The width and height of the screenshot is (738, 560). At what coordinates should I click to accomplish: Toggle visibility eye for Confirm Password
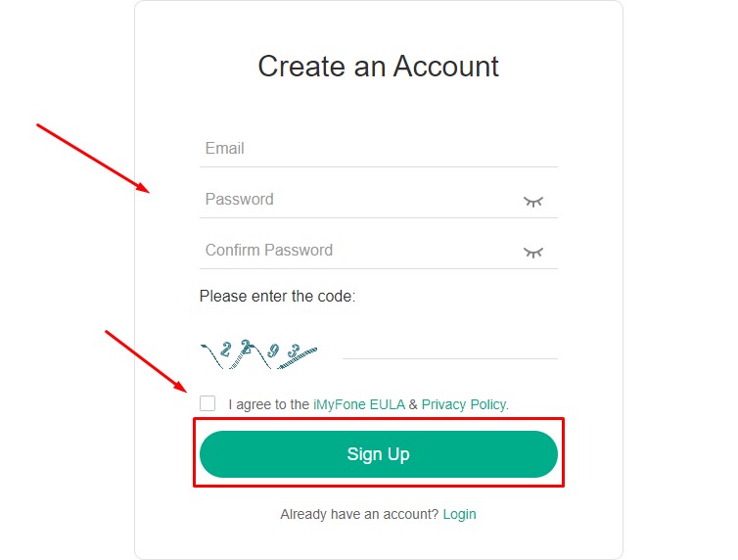pos(533,253)
